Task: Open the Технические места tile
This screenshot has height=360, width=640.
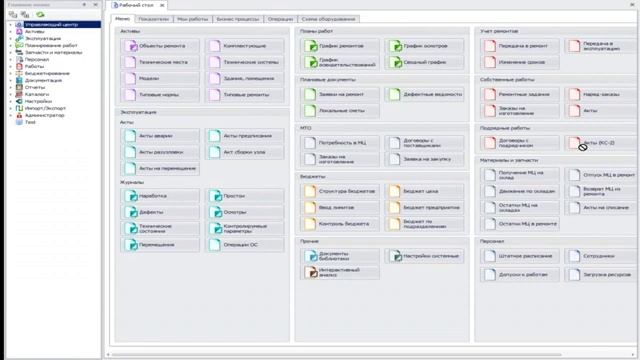Action: (160, 62)
